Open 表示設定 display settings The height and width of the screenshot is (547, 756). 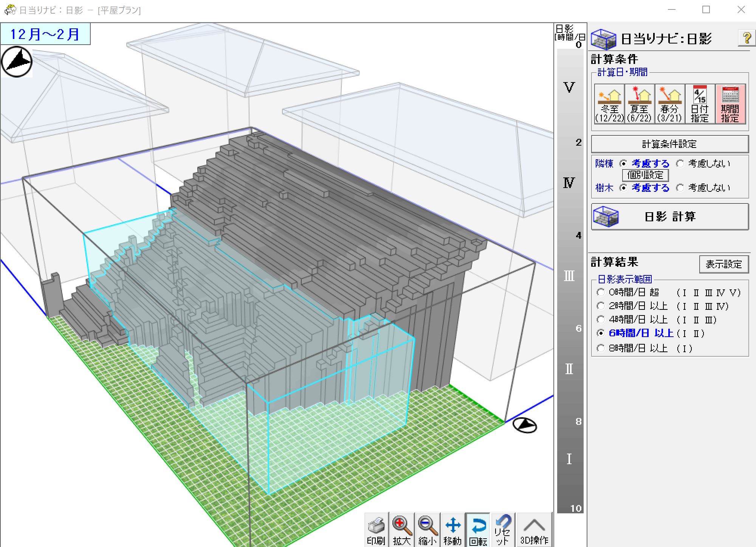coord(723,264)
